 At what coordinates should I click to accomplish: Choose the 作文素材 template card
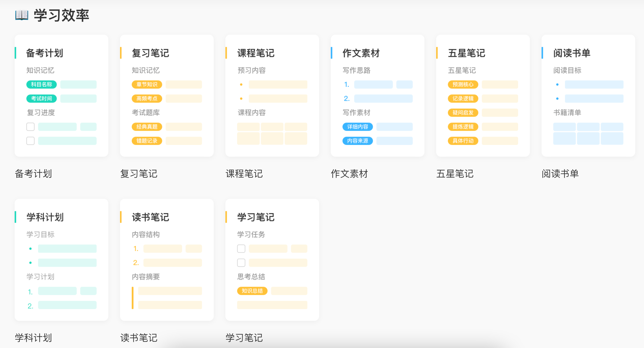coord(378,95)
